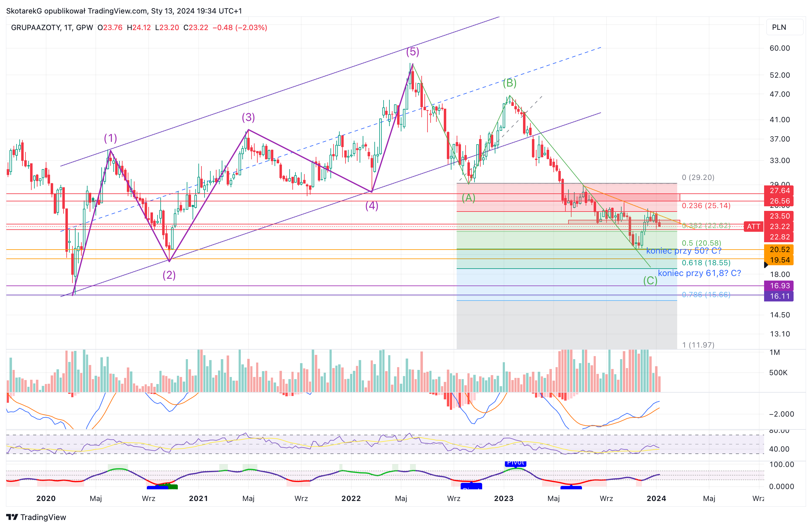Viewport: 812px width, 528px height.
Task: Click the Fibonacci 1 (11.97) label
Action: point(698,345)
